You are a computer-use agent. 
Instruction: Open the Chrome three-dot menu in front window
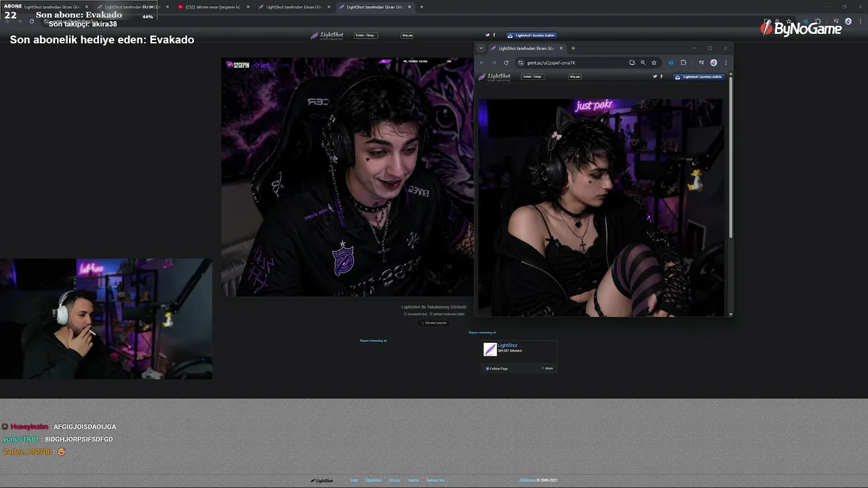tap(726, 62)
